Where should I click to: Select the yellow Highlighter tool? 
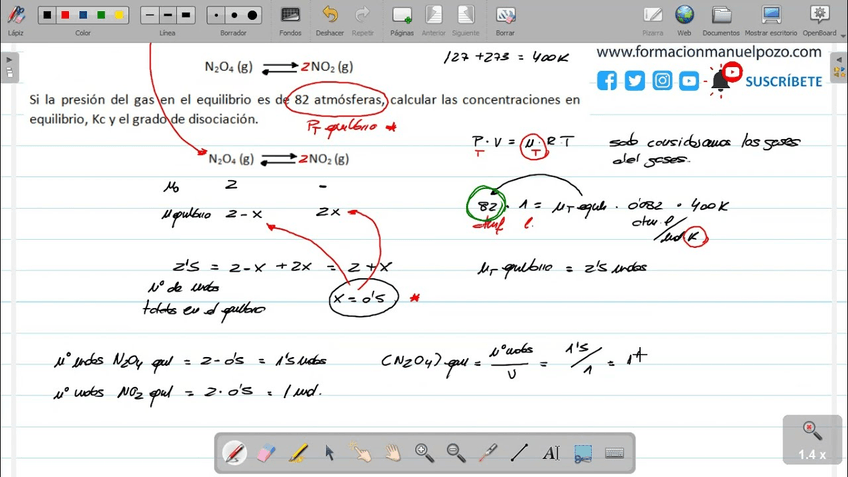pyautogui.click(x=297, y=453)
